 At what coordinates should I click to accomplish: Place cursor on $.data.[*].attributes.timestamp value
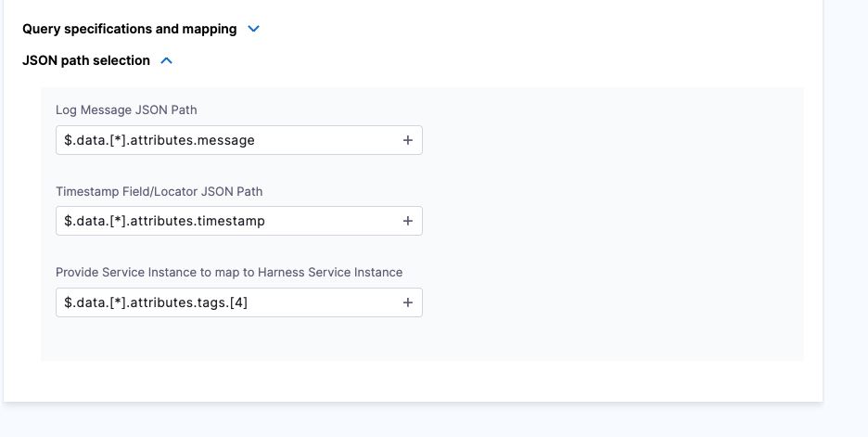(x=164, y=221)
